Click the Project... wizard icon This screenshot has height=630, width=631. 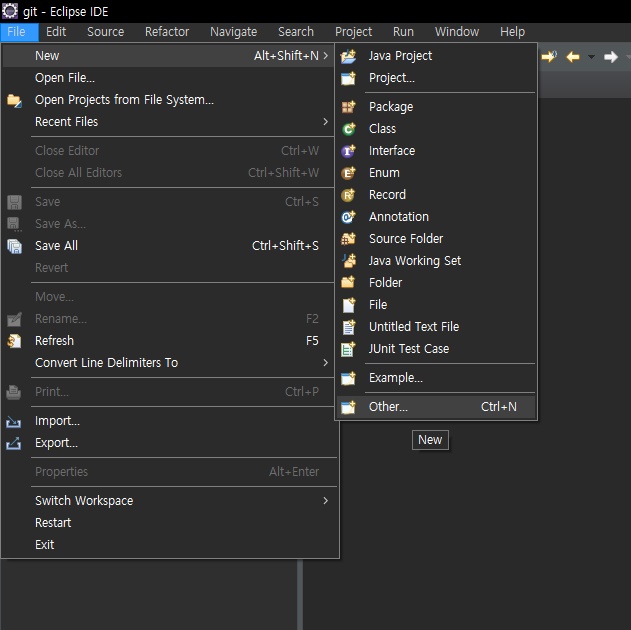348,78
